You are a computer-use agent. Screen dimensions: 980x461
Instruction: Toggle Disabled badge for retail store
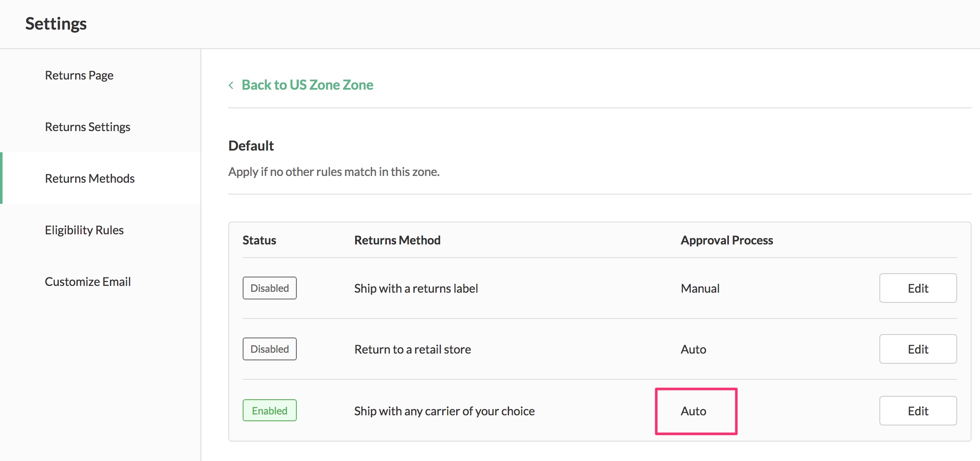(x=269, y=349)
